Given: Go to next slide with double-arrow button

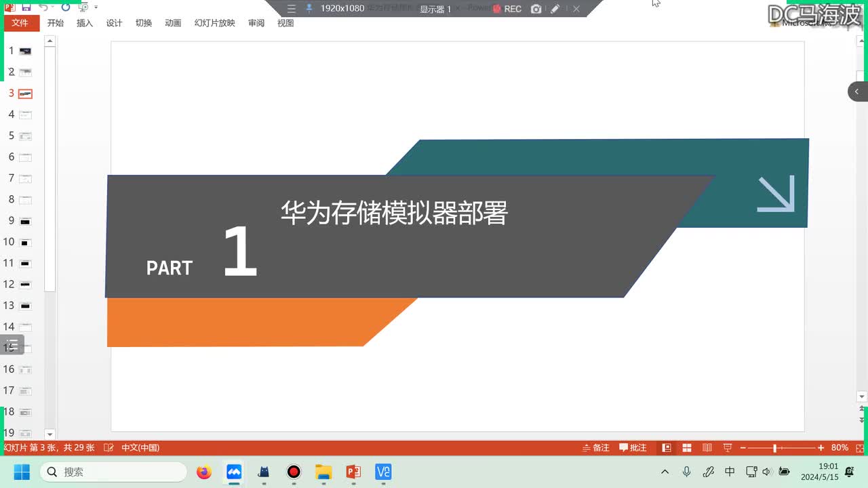Looking at the screenshot, I should (x=862, y=420).
